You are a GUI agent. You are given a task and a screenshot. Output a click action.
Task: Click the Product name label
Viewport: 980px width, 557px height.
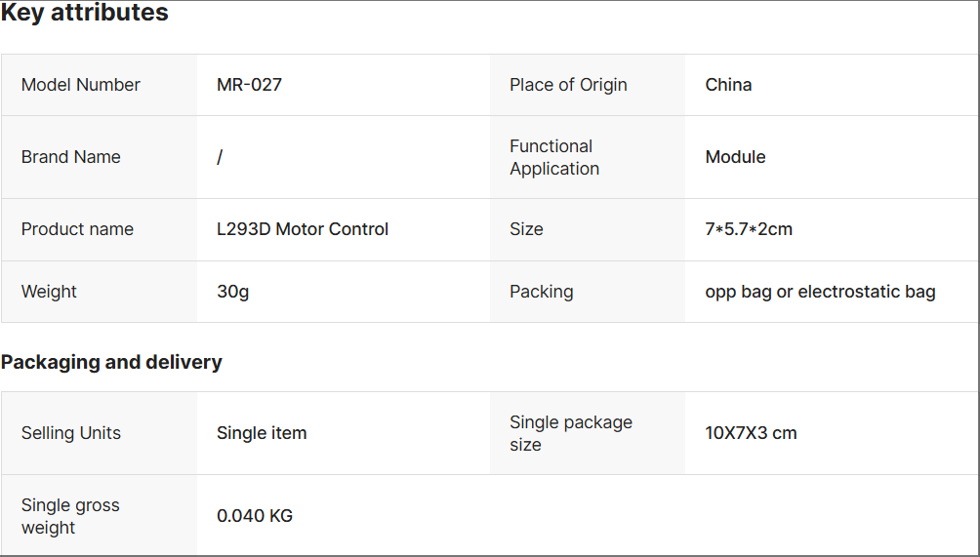tap(77, 229)
